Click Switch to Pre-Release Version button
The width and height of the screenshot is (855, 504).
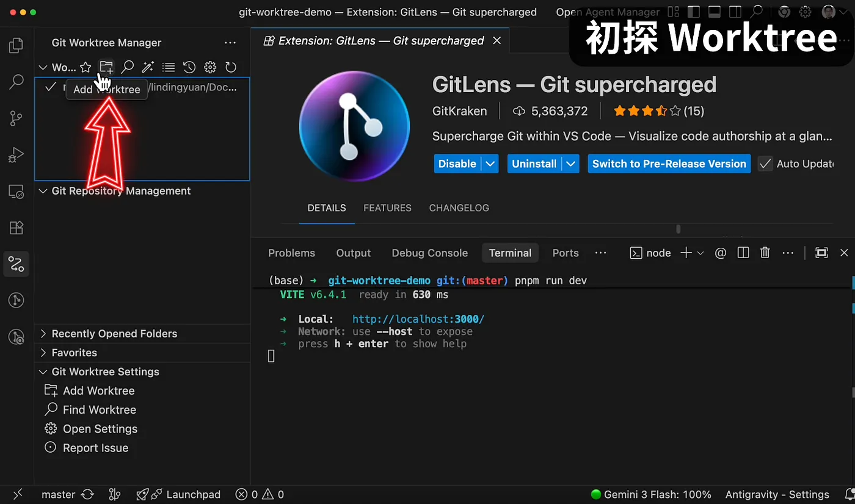669,164
